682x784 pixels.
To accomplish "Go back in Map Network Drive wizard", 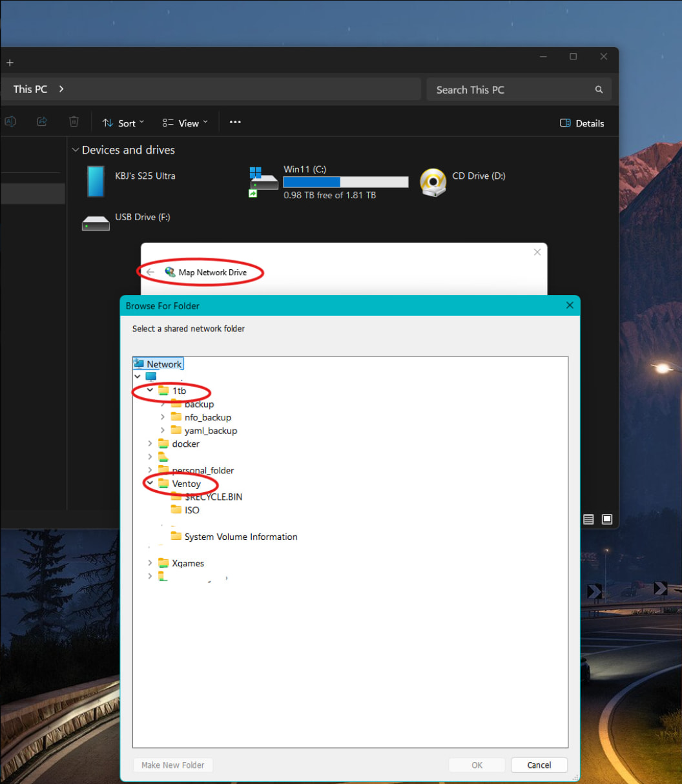I will click(x=150, y=273).
